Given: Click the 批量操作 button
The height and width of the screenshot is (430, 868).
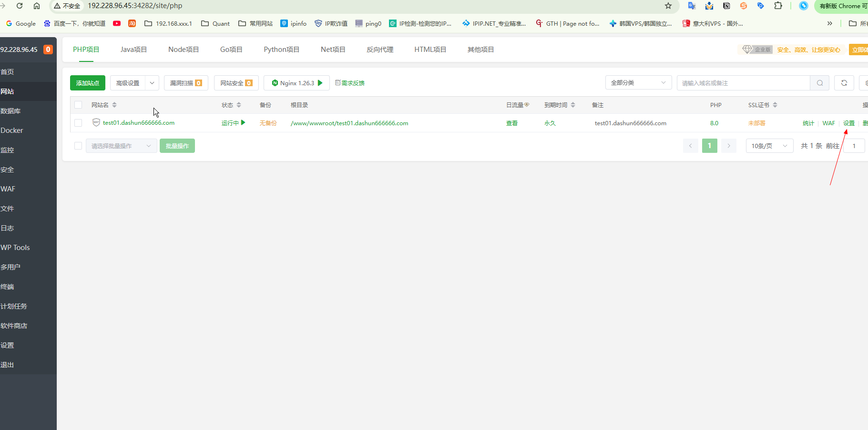Looking at the screenshot, I should pos(177,146).
